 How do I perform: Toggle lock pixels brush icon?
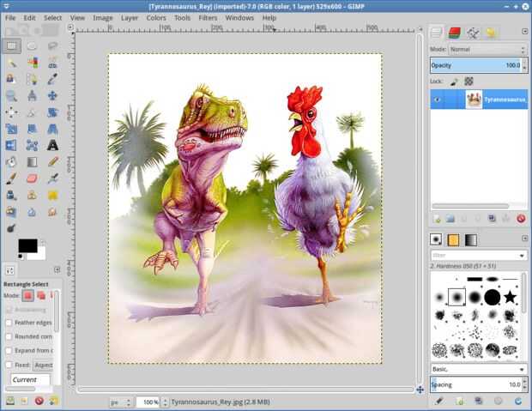pyautogui.click(x=454, y=82)
